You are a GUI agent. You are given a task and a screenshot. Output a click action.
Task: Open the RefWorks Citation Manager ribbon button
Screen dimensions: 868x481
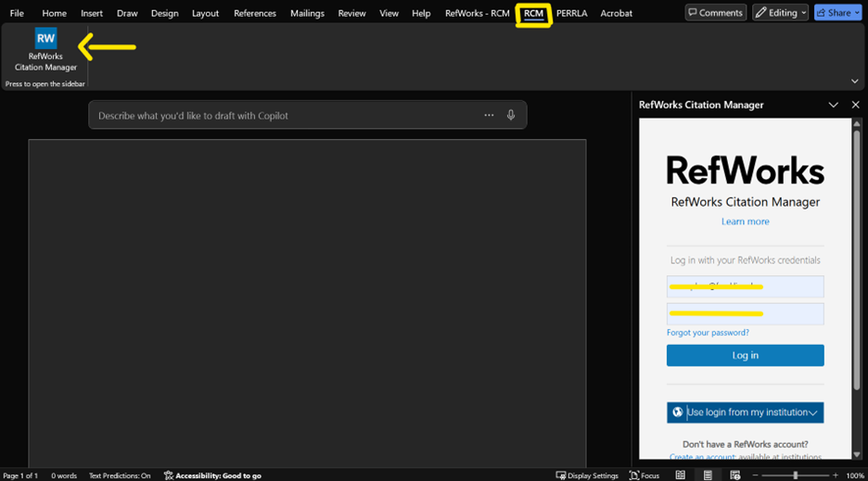(45, 50)
